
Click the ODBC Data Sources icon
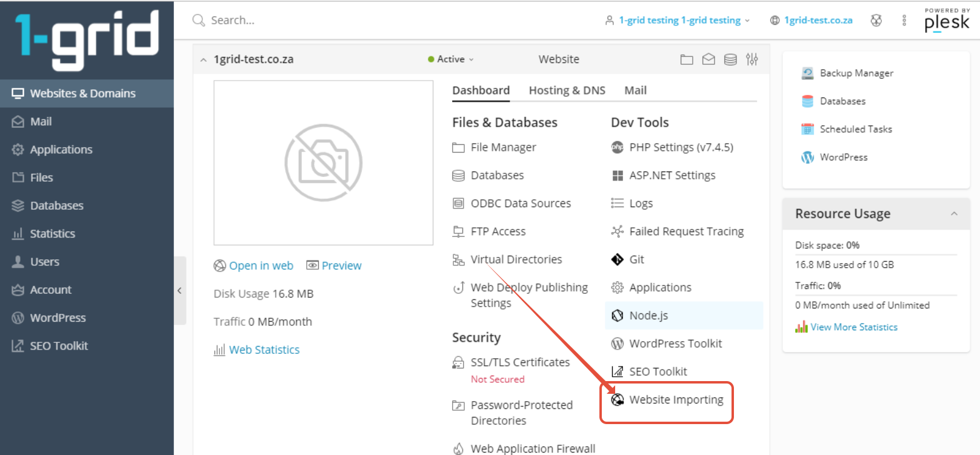(458, 204)
